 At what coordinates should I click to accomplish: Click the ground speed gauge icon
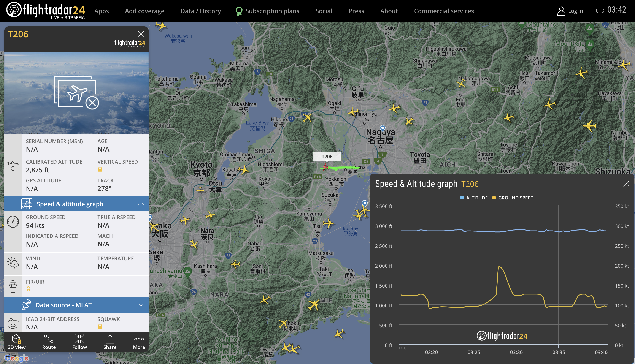(x=13, y=222)
